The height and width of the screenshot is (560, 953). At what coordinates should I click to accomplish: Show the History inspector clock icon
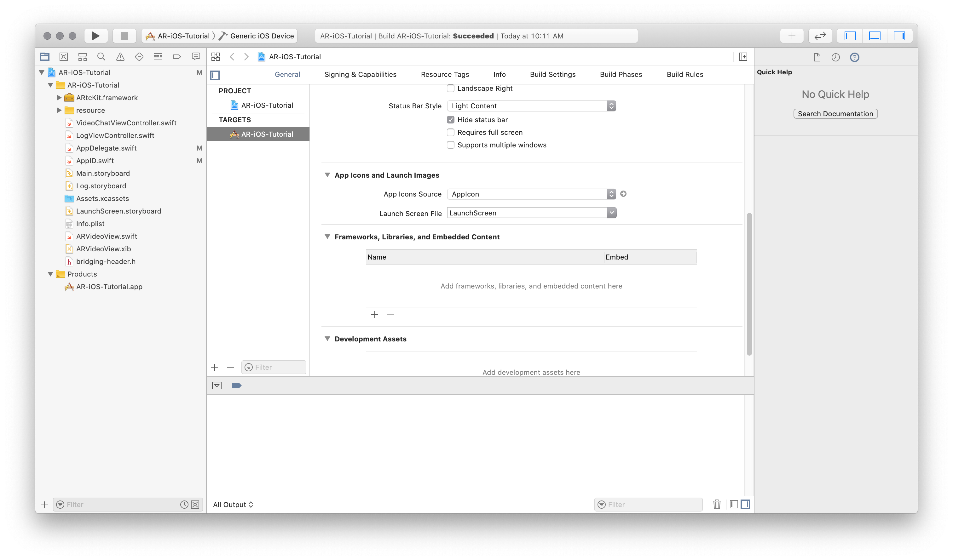tap(835, 57)
